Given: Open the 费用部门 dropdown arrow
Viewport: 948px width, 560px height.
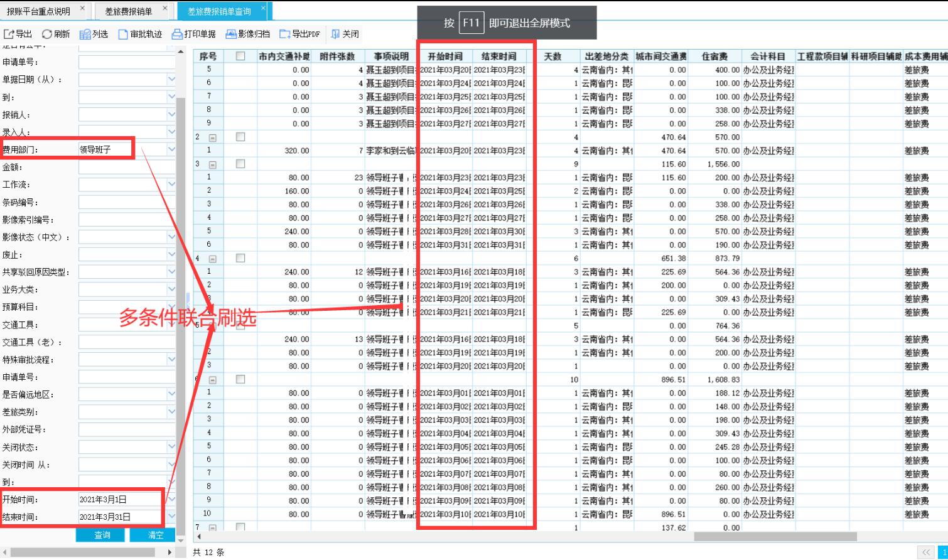Looking at the screenshot, I should pos(171,149).
